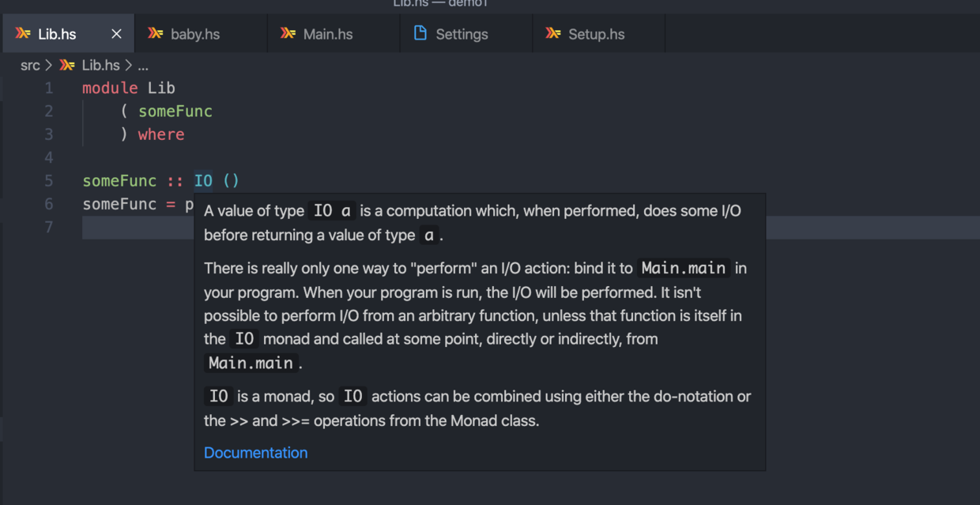Image resolution: width=980 pixels, height=505 pixels.
Task: Click the where keyword on line 3
Action: click(x=161, y=134)
